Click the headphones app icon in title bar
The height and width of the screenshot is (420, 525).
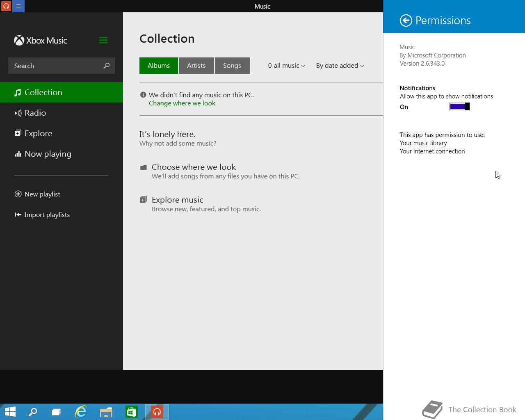6,6
